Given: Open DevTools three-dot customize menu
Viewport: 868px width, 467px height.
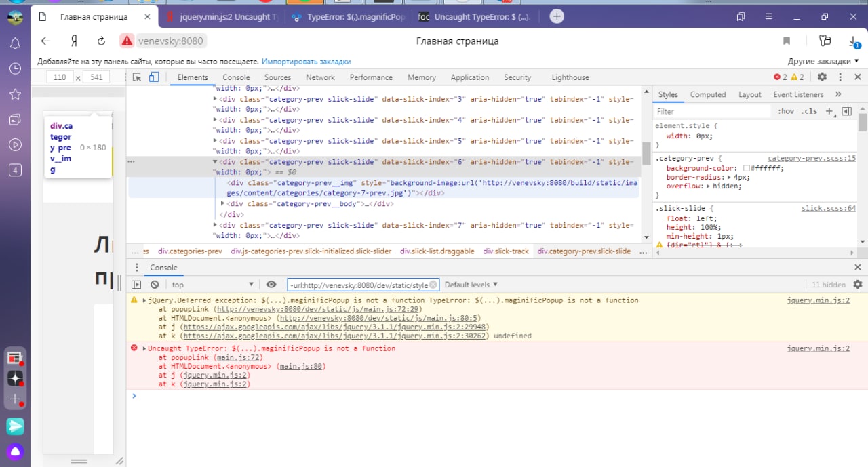Looking at the screenshot, I should [840, 77].
